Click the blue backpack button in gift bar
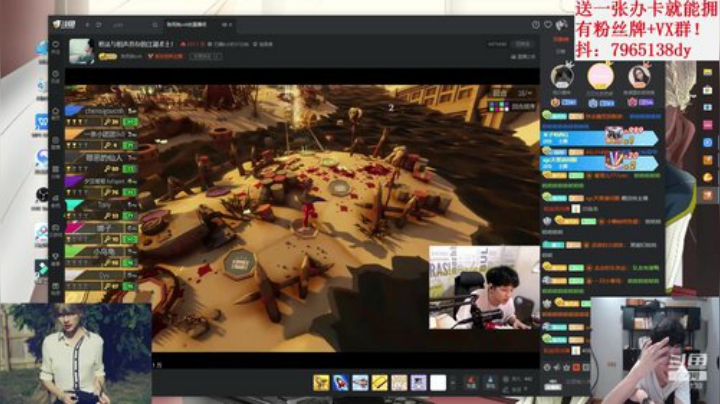Viewport: 720px width, 404px height. (x=490, y=382)
